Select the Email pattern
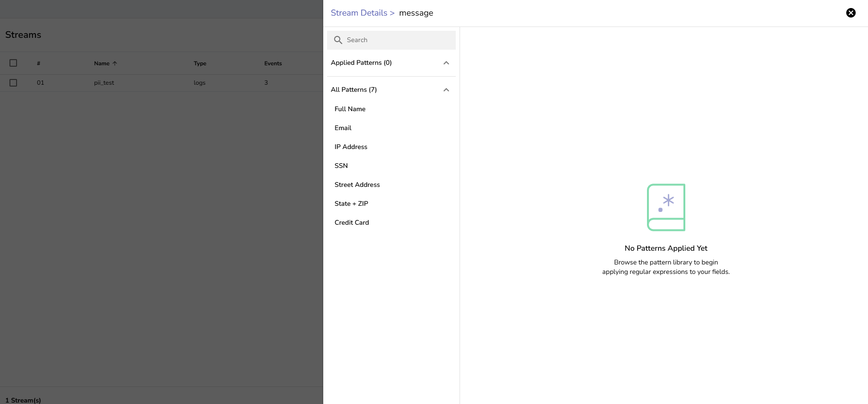The height and width of the screenshot is (404, 868). (343, 128)
